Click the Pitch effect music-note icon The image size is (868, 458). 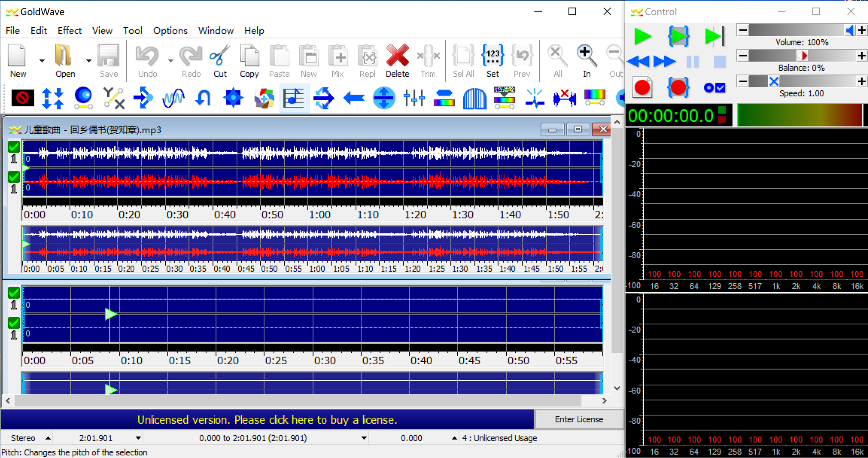(x=294, y=98)
